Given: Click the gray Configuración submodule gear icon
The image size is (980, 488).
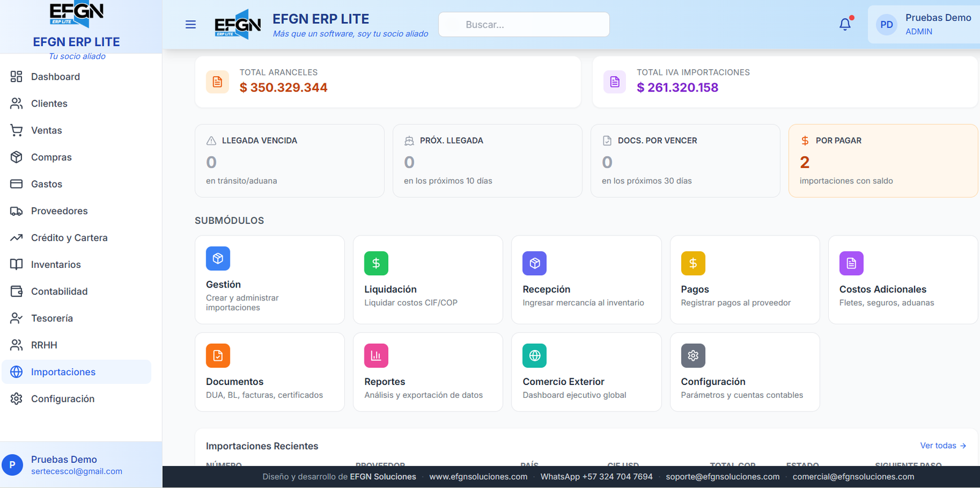Looking at the screenshot, I should pos(693,356).
